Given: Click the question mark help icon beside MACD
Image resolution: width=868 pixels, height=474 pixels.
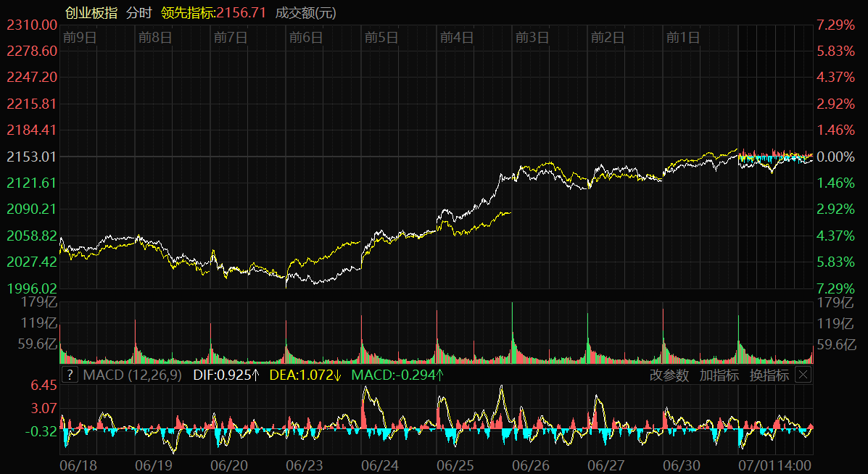Looking at the screenshot, I should coord(70,375).
